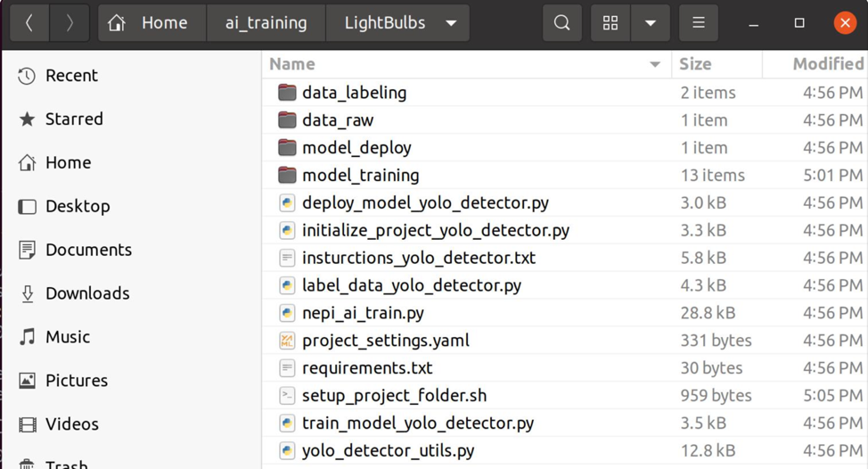This screenshot has height=469, width=868.
Task: Select Documents in the sidebar
Action: tap(88, 250)
